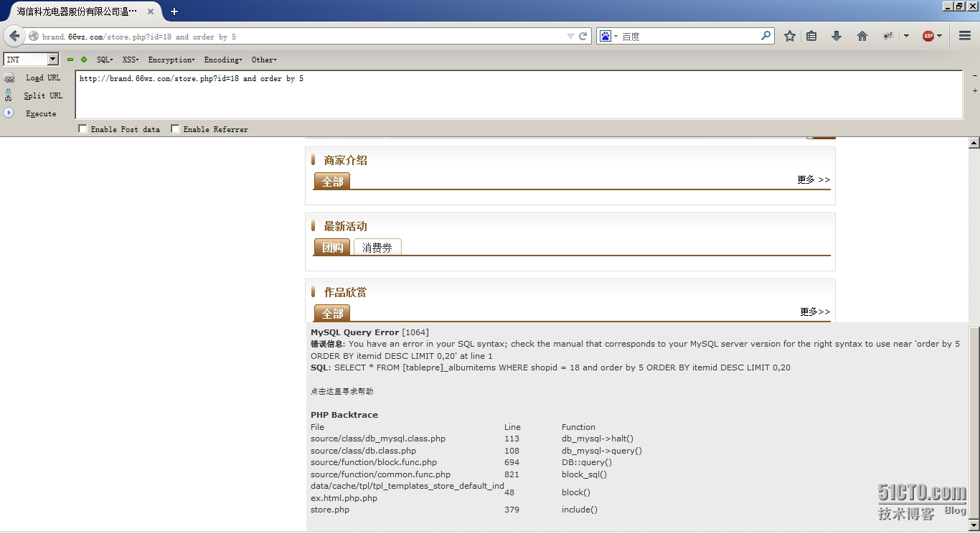Click inside the HackBar URL text area
Viewport: 980px width, 534px height.
519,95
